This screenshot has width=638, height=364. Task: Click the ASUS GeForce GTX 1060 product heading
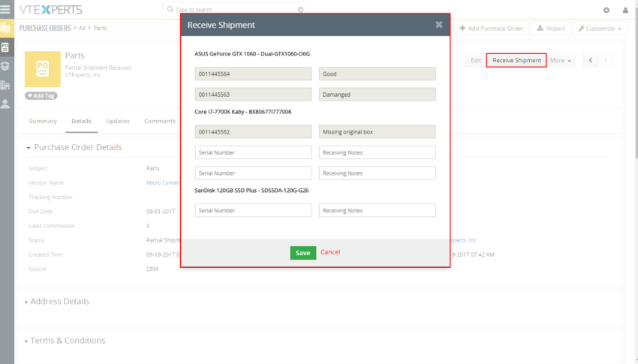(x=252, y=54)
